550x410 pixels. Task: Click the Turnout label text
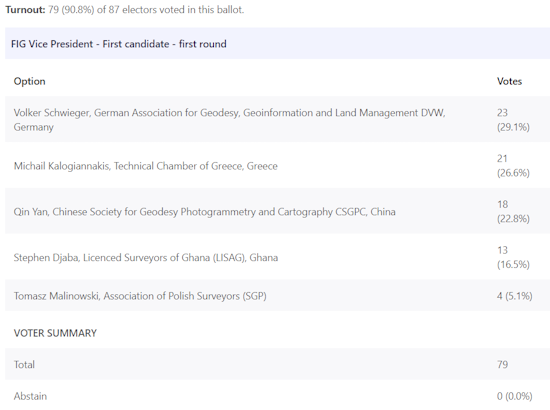click(25, 9)
